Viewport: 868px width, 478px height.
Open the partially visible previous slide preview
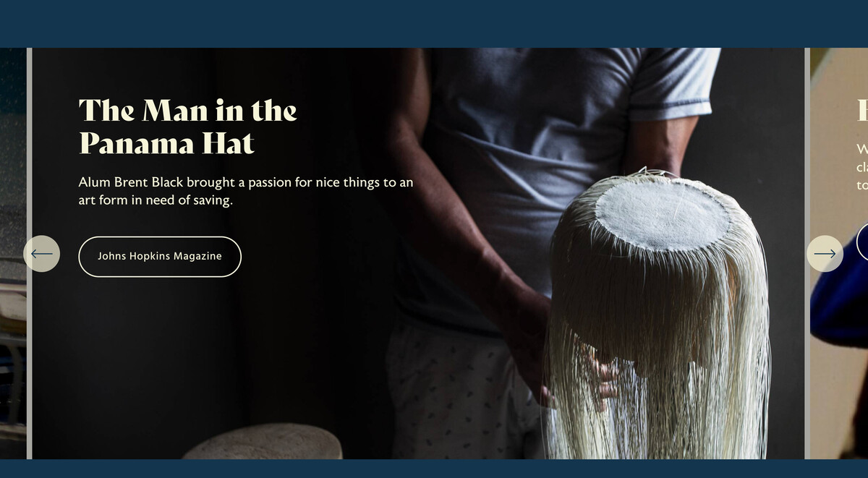pos(13,253)
